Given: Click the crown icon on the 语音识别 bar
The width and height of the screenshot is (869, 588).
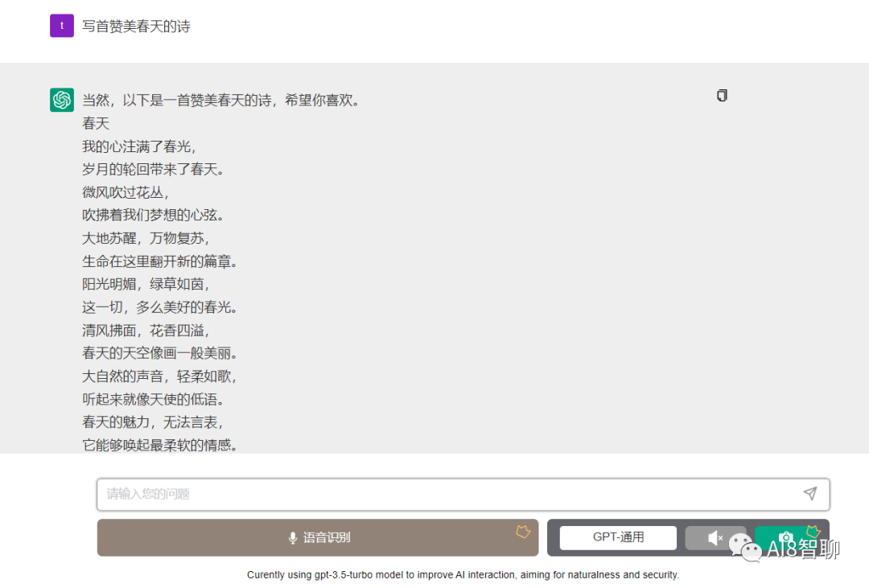Looking at the screenshot, I should 523,532.
